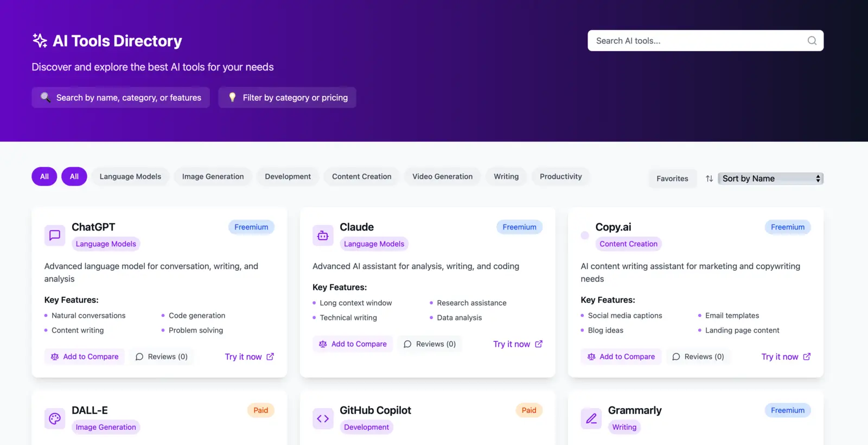Viewport: 868px width, 445px height.
Task: Click the Copy.ai round icon
Action: 585,236
